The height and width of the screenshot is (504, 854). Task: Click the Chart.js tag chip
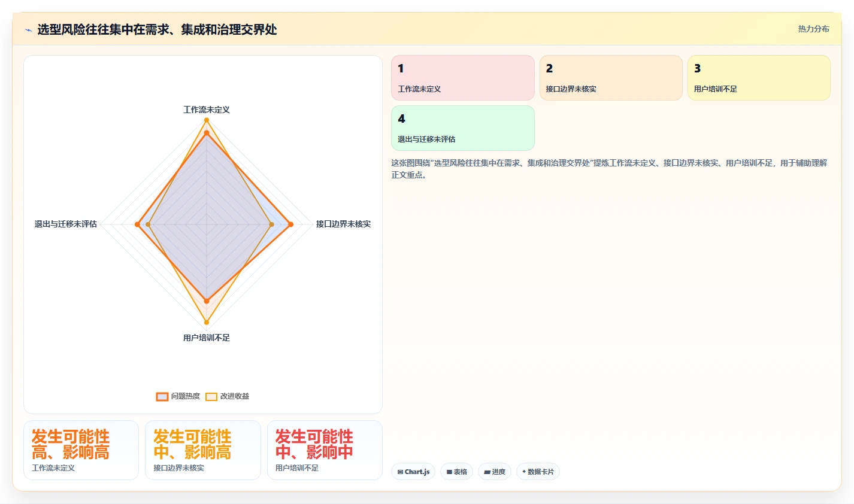coord(413,472)
